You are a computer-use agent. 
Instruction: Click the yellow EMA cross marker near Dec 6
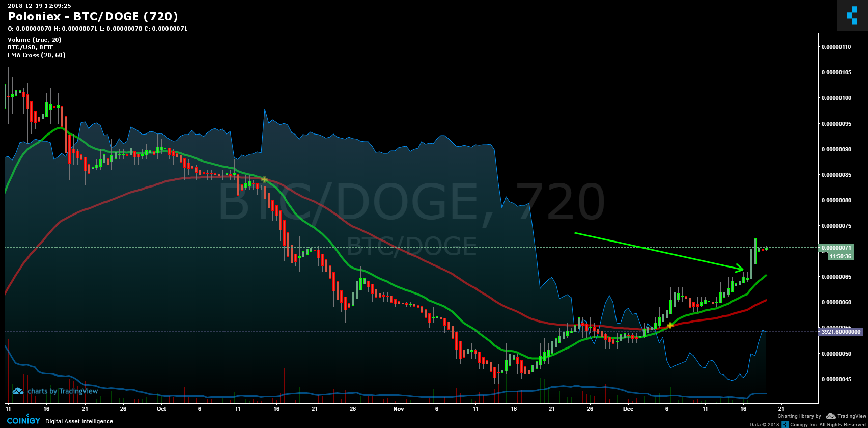coord(670,325)
